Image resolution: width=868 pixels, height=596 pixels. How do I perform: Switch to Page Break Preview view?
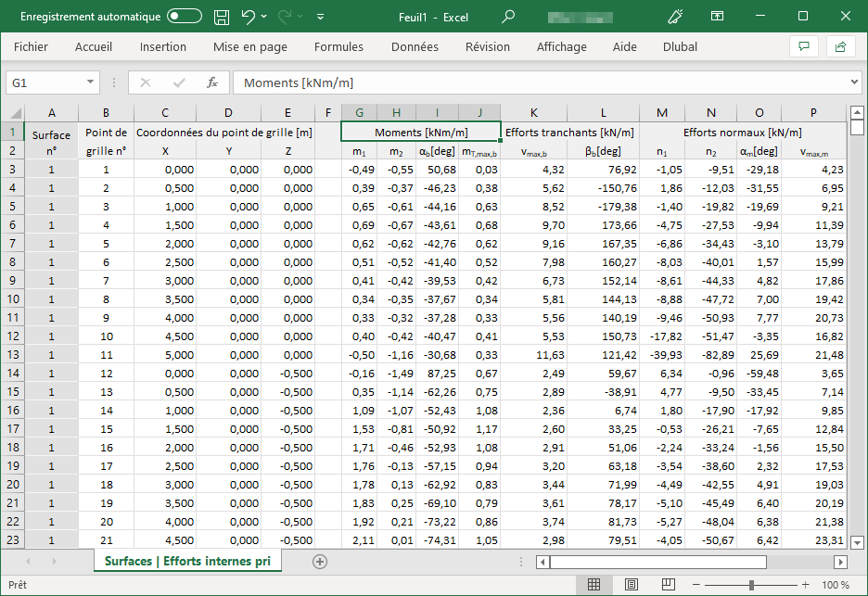[667, 585]
